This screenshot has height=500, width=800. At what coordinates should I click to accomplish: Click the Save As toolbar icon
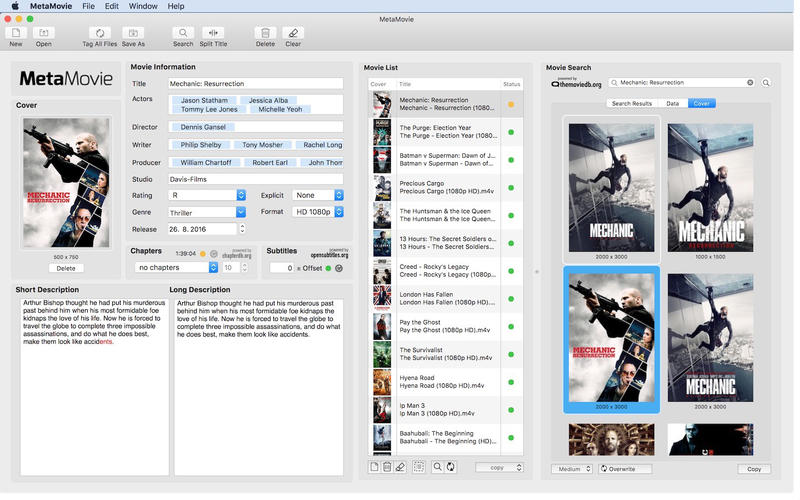pyautogui.click(x=133, y=33)
